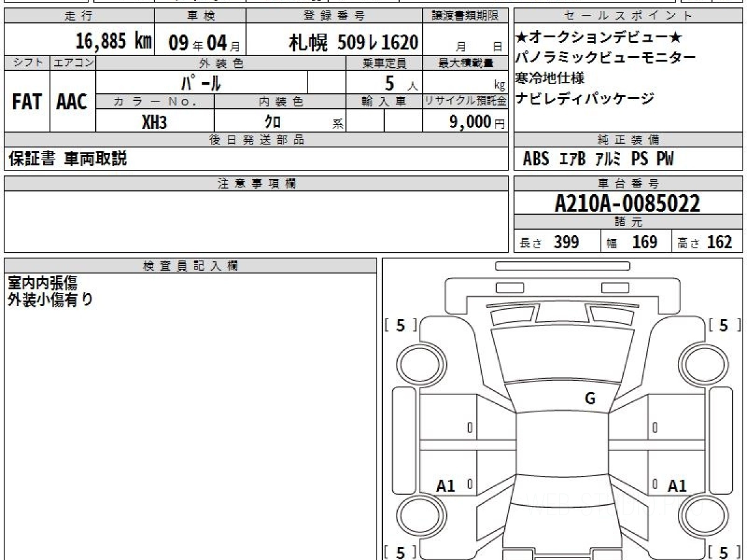Click the 車検 header cell

point(200,16)
